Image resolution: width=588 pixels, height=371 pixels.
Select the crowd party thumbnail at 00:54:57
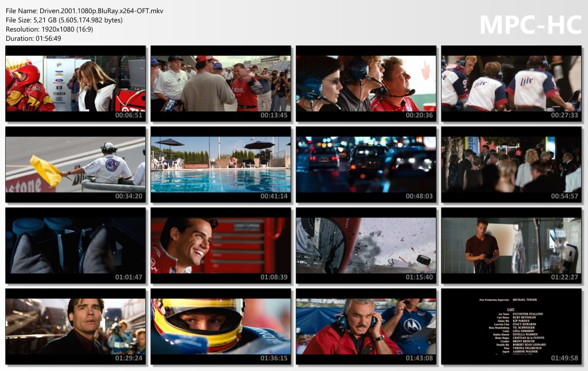pyautogui.click(x=512, y=164)
